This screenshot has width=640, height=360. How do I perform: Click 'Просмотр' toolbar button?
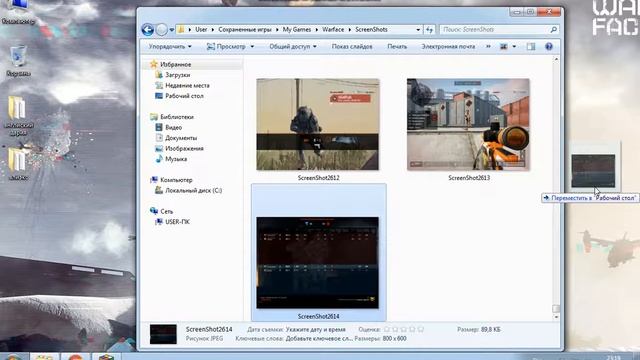click(x=227, y=47)
